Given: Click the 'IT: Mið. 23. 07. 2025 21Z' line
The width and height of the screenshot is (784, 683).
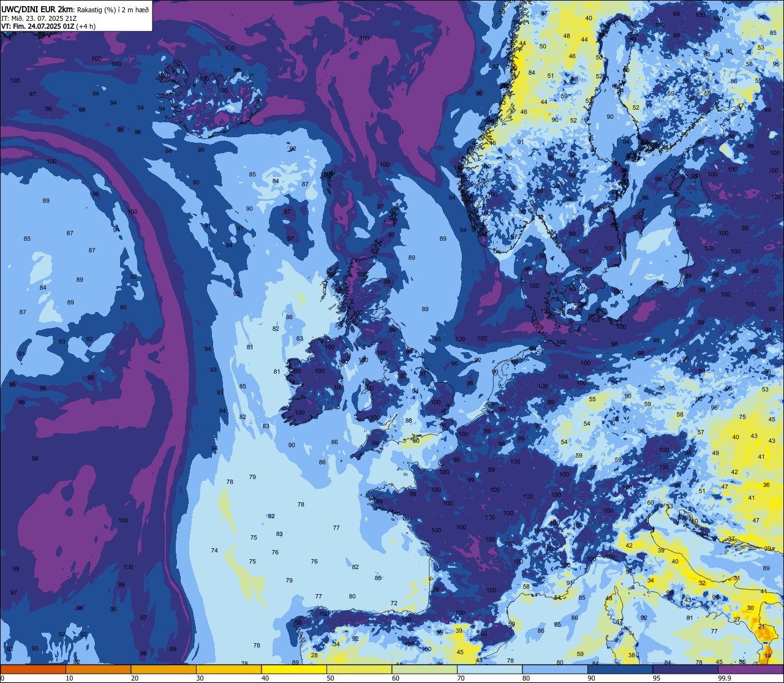Looking at the screenshot, I should [39, 18].
